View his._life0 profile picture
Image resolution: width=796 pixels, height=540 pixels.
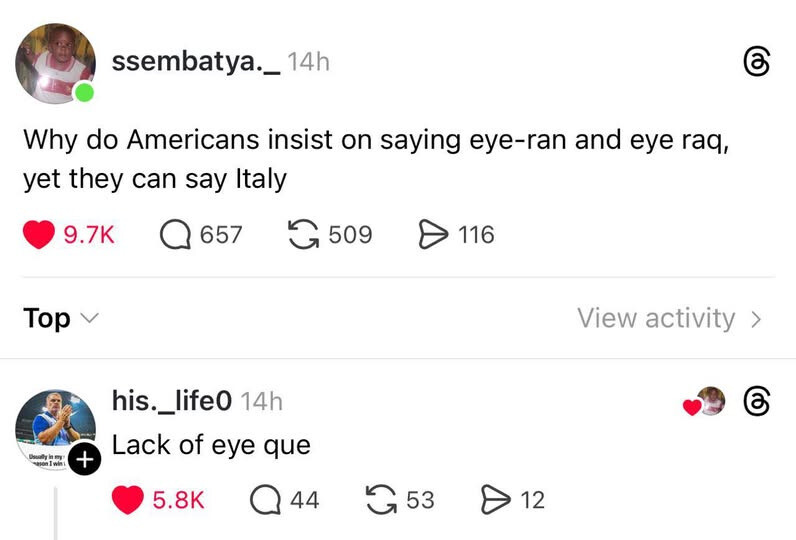pos(55,429)
